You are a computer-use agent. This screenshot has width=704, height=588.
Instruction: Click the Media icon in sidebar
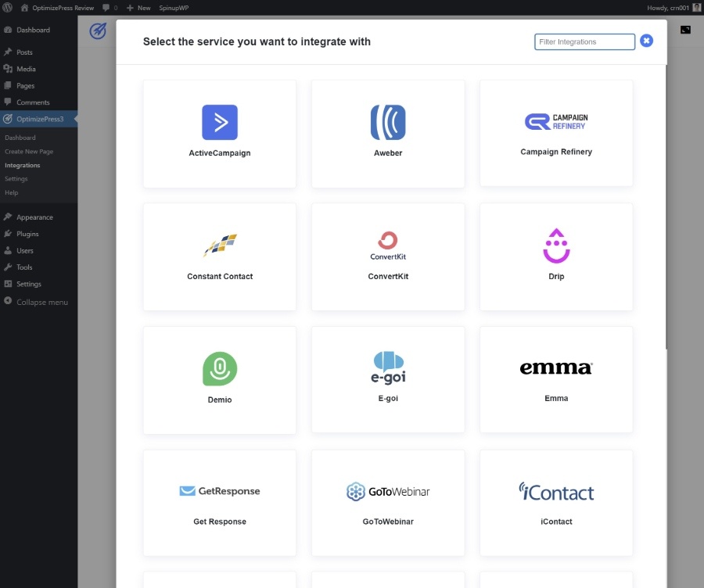coord(8,68)
